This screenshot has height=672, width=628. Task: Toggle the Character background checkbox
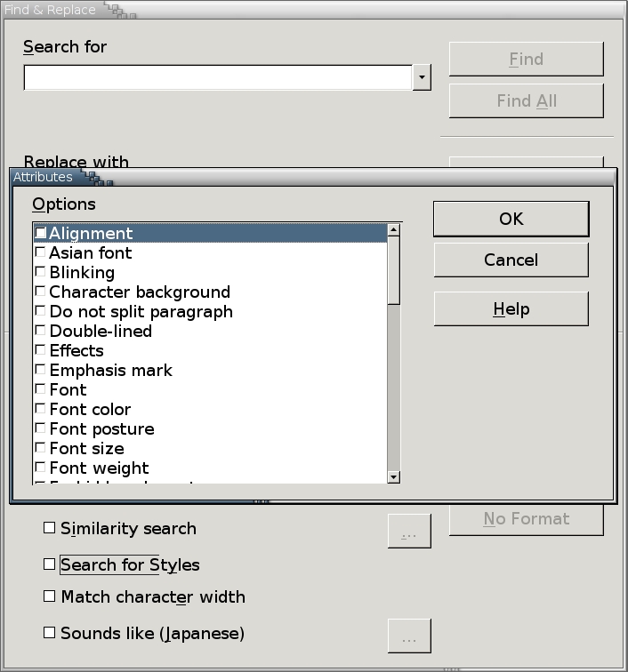click(x=40, y=292)
